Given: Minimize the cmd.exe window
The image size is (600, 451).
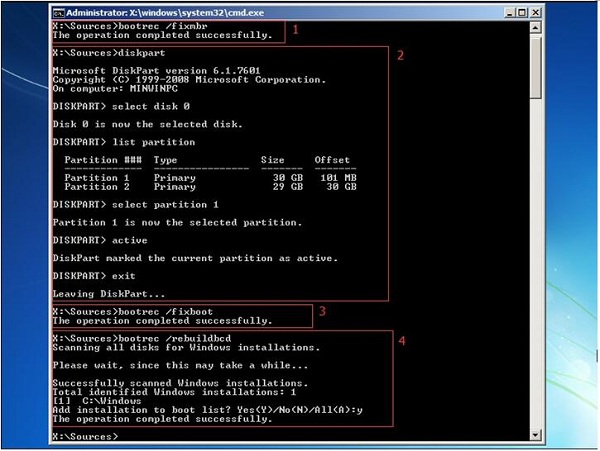Looking at the screenshot, I should [x=509, y=13].
